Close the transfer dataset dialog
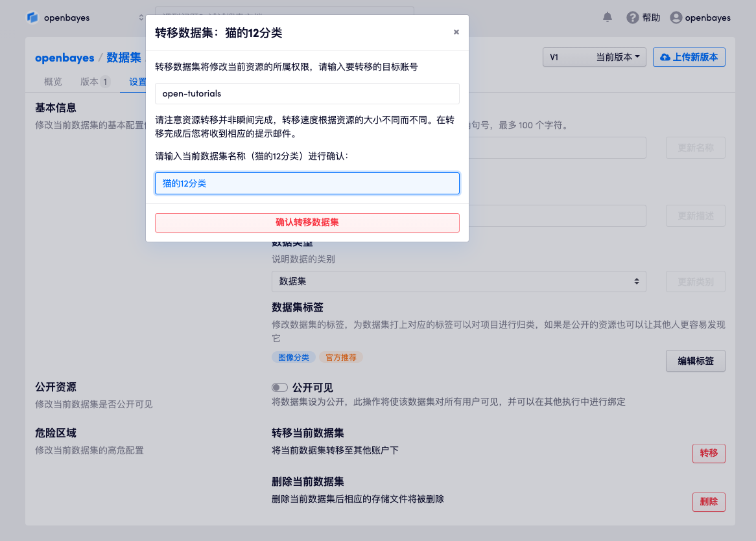Viewport: 756px width, 541px height. [x=456, y=32]
